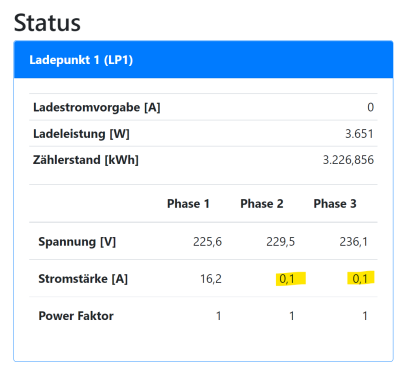The width and height of the screenshot is (400, 369).
Task: Select the Ladeleistung [W] label
Action: point(81,134)
